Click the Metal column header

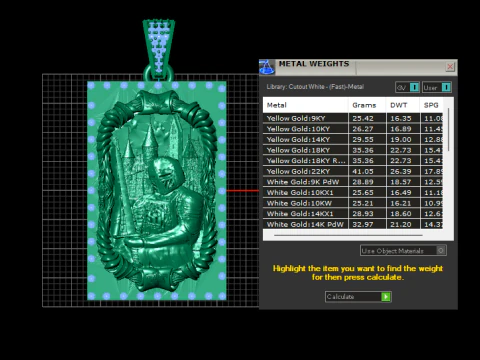[x=306, y=105]
